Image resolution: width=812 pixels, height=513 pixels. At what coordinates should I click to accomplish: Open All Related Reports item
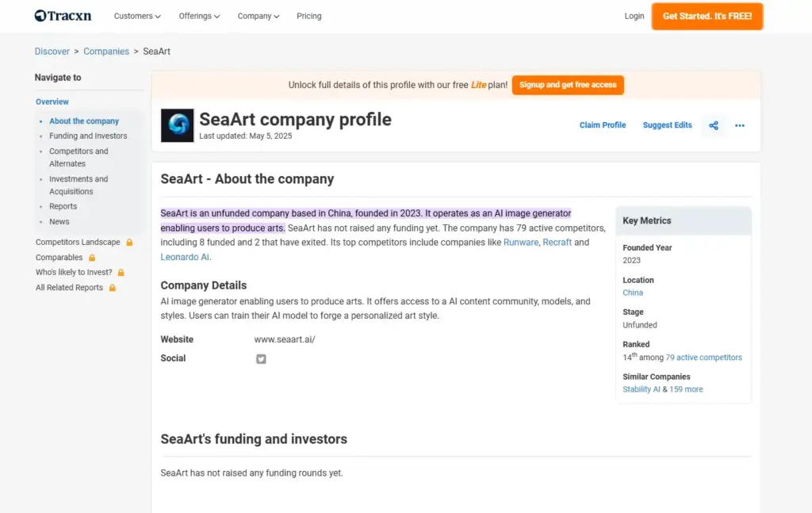69,288
